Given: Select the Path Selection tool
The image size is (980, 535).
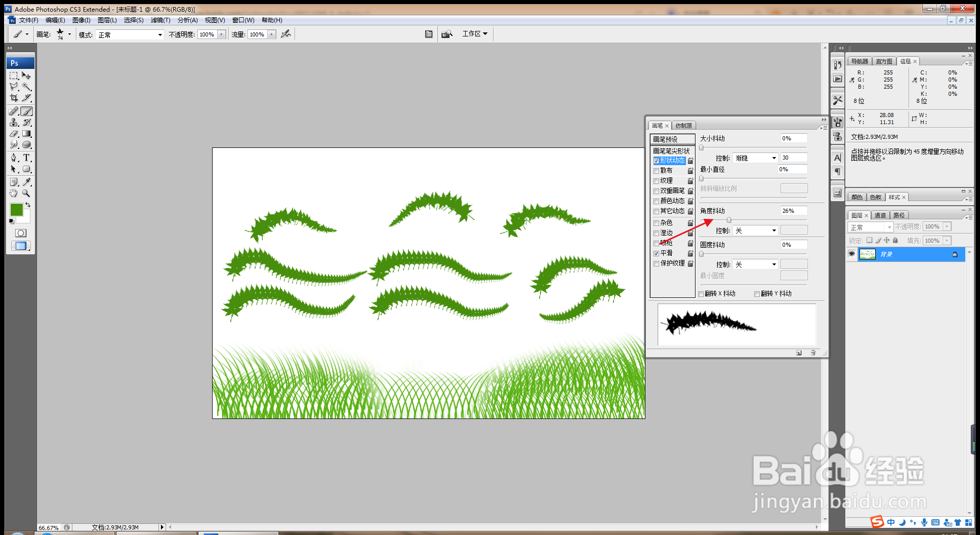Looking at the screenshot, I should pyautogui.click(x=14, y=169).
